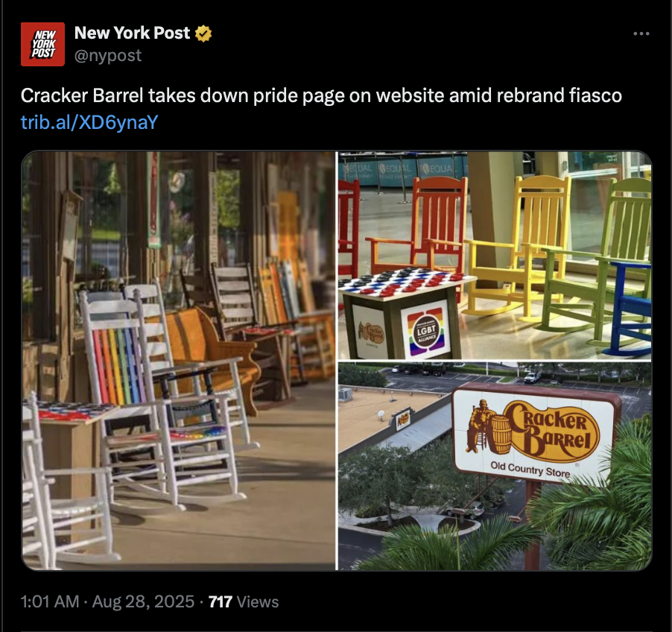672x632 pixels.
Task: Click the gold verified badge
Action: pos(203,33)
